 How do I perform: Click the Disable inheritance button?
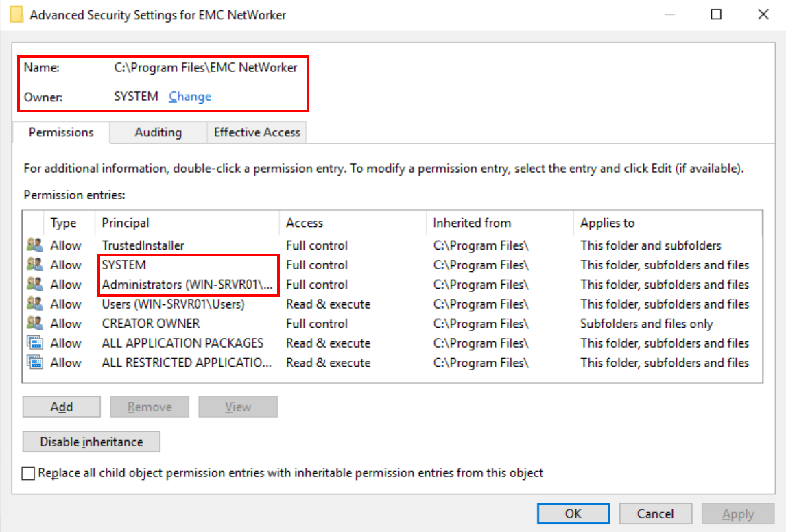pos(91,441)
